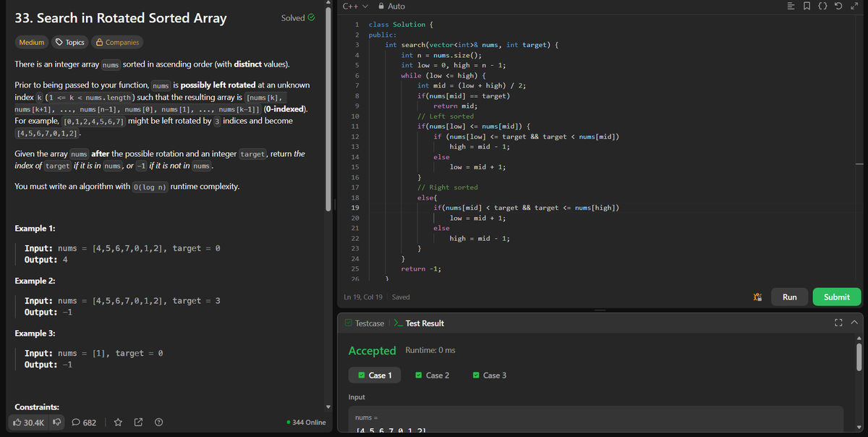Submit the solution
Screen dimensions: 868x437
coord(837,297)
